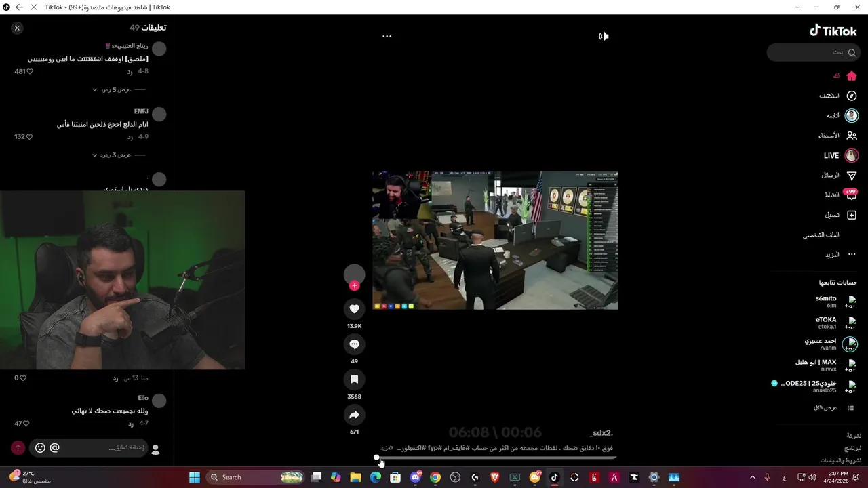Open Activity (النشاط) notifications icon
This screenshot has width=868, height=488.
(x=852, y=195)
